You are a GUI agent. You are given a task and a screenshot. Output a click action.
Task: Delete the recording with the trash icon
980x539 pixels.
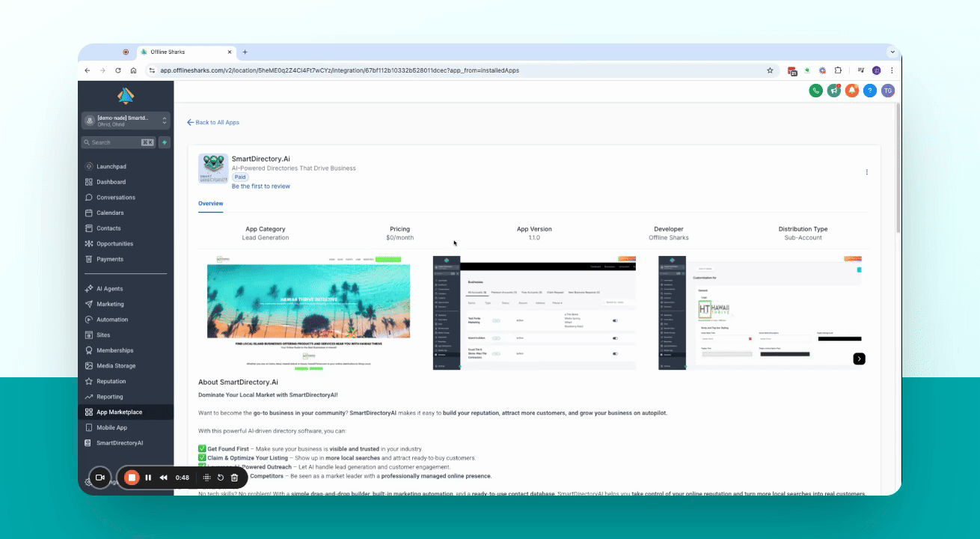coord(234,478)
